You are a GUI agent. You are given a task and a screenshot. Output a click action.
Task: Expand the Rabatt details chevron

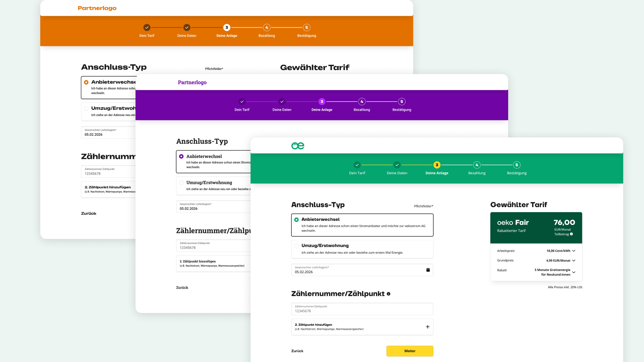(574, 272)
